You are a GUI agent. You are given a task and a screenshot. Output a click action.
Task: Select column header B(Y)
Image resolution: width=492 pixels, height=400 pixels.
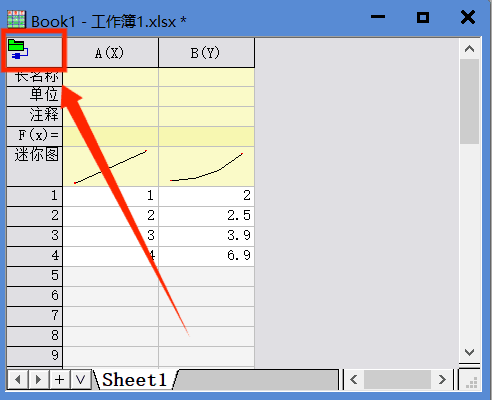coord(206,53)
